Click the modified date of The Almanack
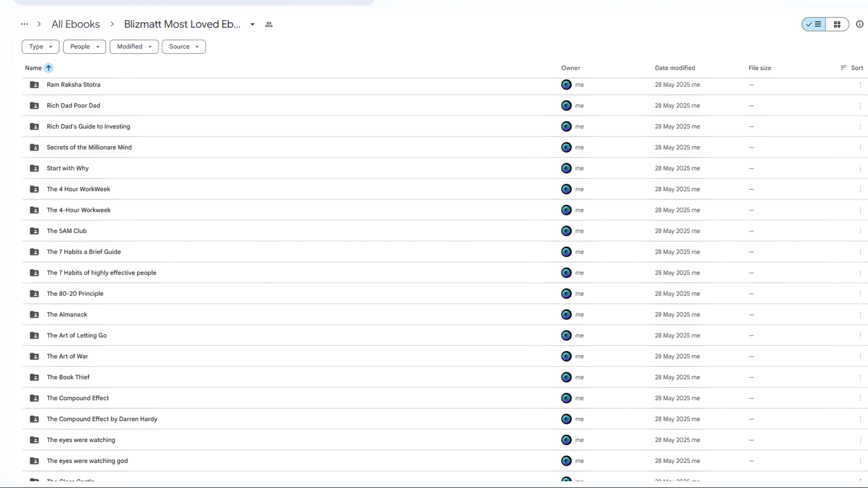 677,314
